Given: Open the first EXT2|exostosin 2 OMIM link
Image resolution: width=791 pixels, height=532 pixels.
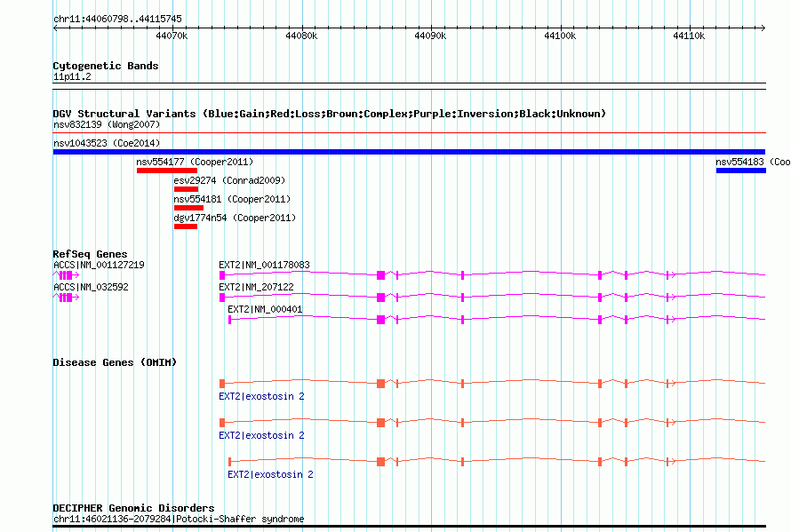Looking at the screenshot, I should click(261, 396).
